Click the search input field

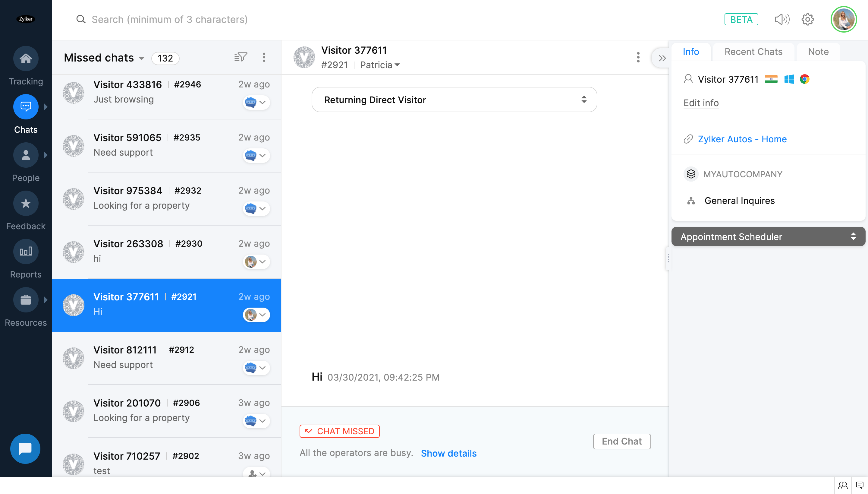click(x=169, y=19)
